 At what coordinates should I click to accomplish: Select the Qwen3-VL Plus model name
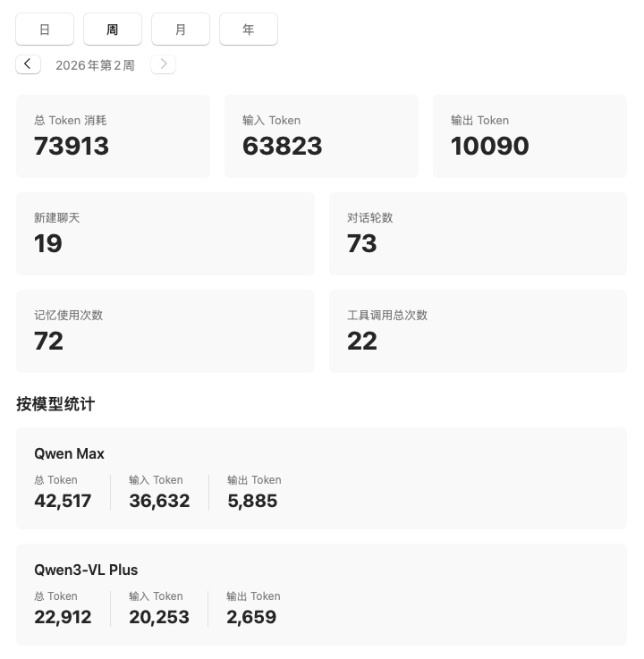tap(86, 570)
